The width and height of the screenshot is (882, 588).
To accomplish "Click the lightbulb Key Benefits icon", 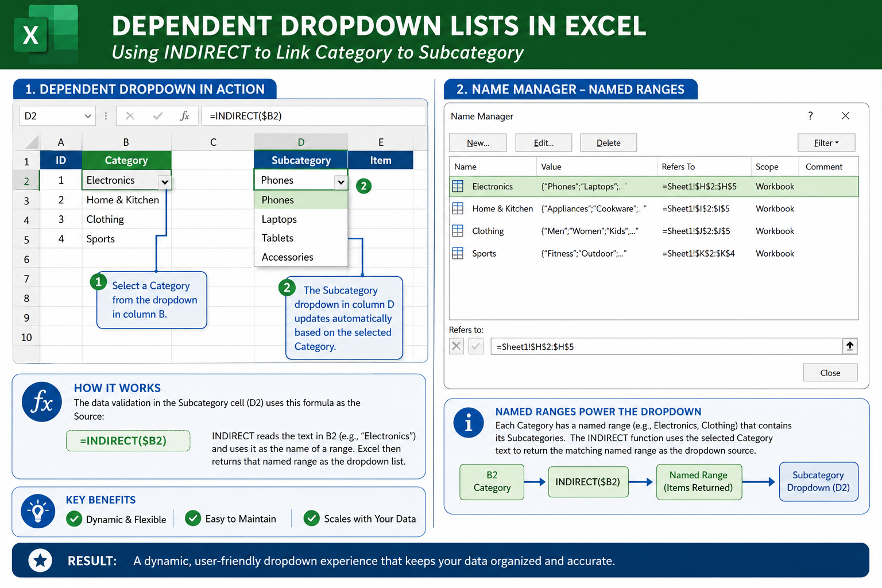I will pos(38,512).
